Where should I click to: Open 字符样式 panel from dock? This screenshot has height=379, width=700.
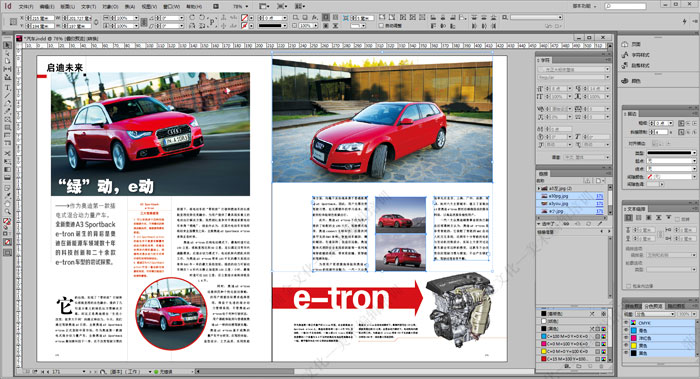click(x=640, y=55)
